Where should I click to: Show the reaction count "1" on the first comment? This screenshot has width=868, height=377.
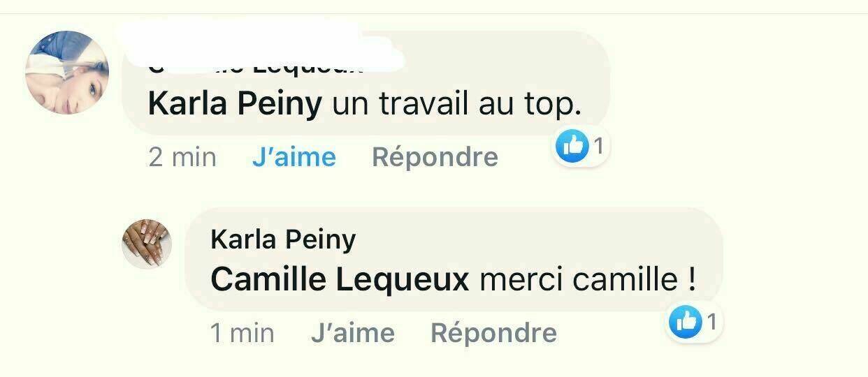coord(598,145)
